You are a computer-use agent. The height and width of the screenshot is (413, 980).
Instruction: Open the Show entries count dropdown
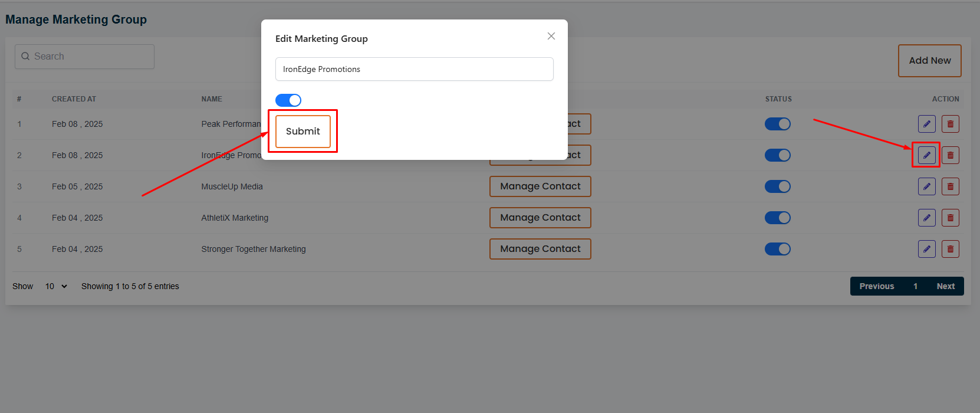click(x=56, y=286)
